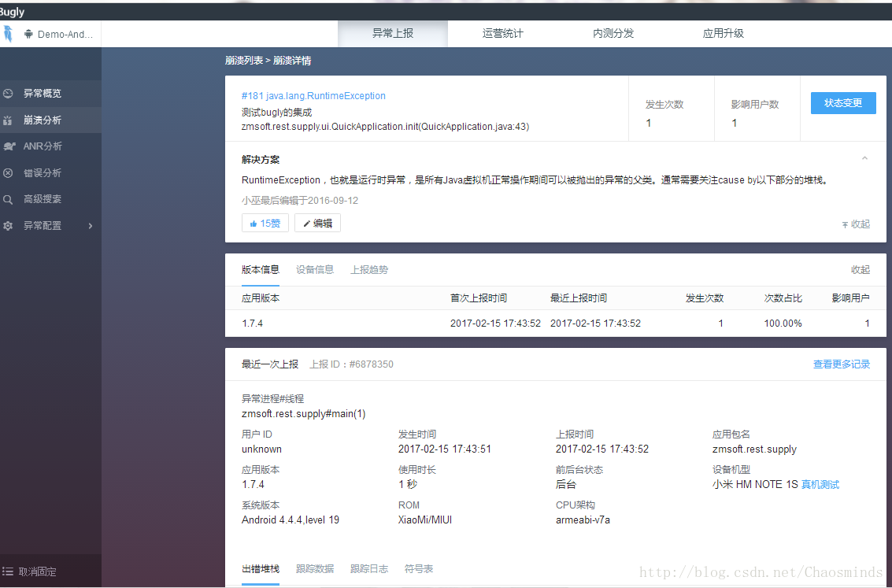Select 崩溃分析 in the sidebar
892x588 pixels.
tap(50, 120)
